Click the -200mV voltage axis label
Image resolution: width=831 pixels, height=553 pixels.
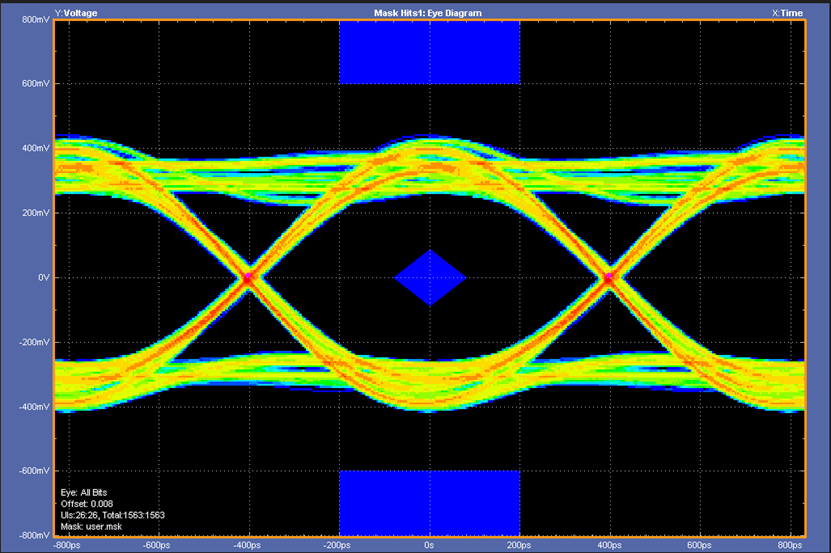click(34, 343)
